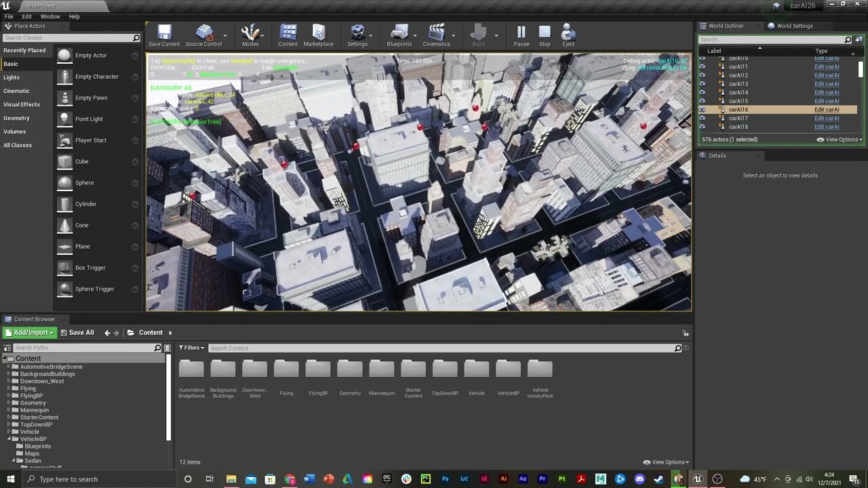This screenshot has width=868, height=488.
Task: Open the View Options dropdown in World Outliner
Action: click(x=839, y=139)
